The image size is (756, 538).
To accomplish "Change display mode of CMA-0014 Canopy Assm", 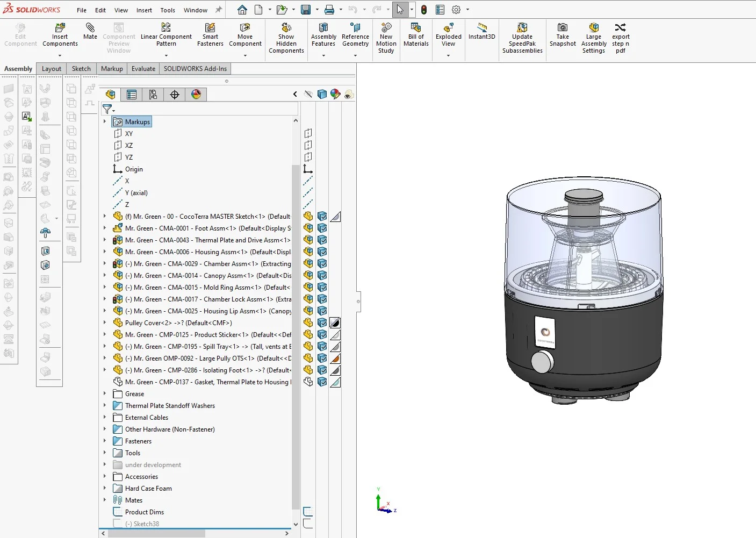I will 322,276.
